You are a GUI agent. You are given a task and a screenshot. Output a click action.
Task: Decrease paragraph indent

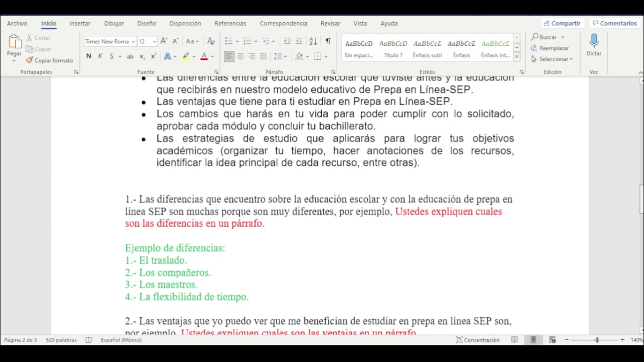(287, 41)
